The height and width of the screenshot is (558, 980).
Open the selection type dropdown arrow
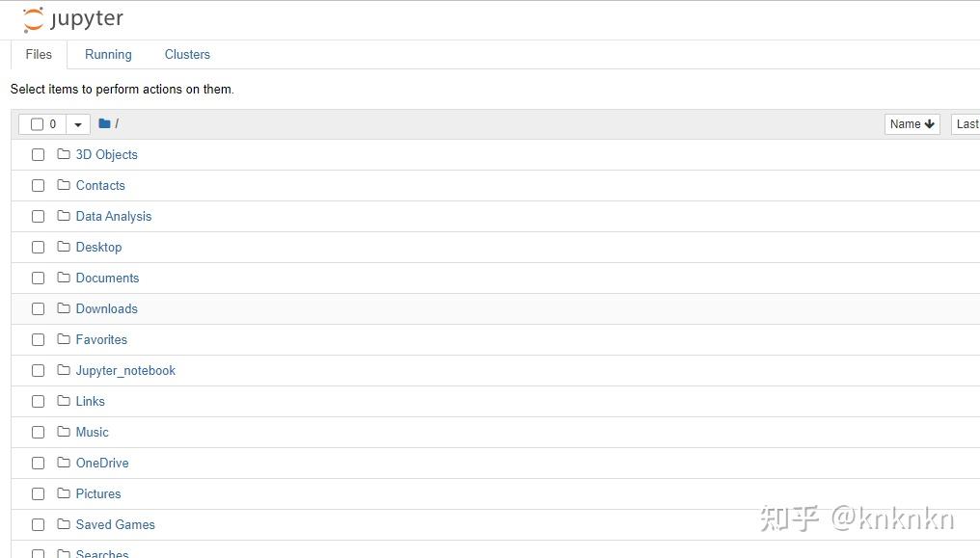[x=78, y=124]
